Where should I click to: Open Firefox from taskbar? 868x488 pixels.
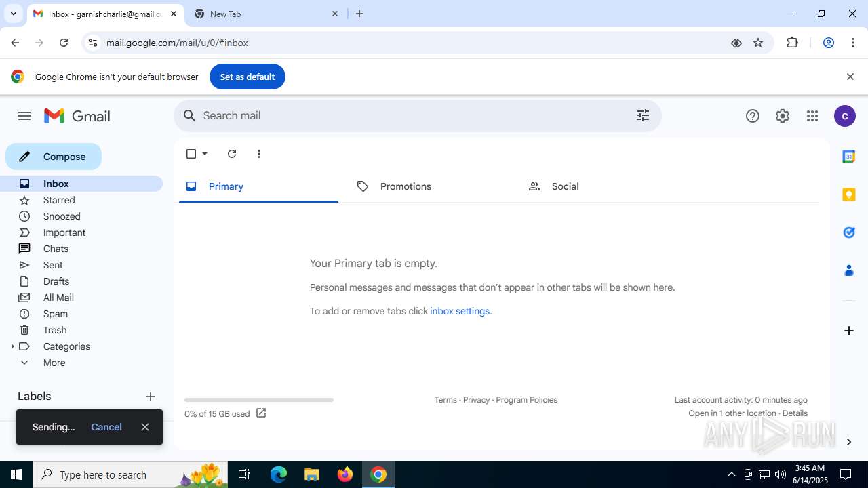(345, 474)
